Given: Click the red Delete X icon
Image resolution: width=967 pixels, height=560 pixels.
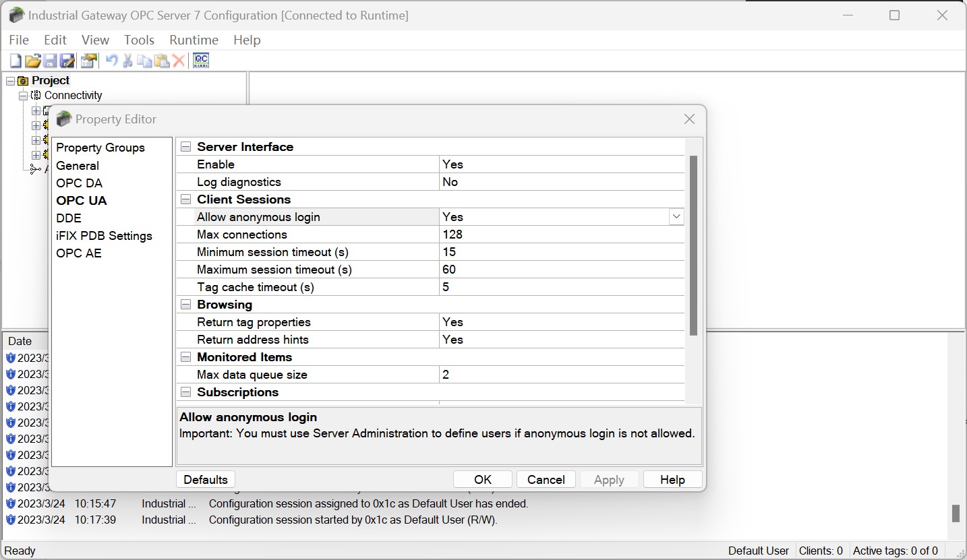Looking at the screenshot, I should 179,61.
